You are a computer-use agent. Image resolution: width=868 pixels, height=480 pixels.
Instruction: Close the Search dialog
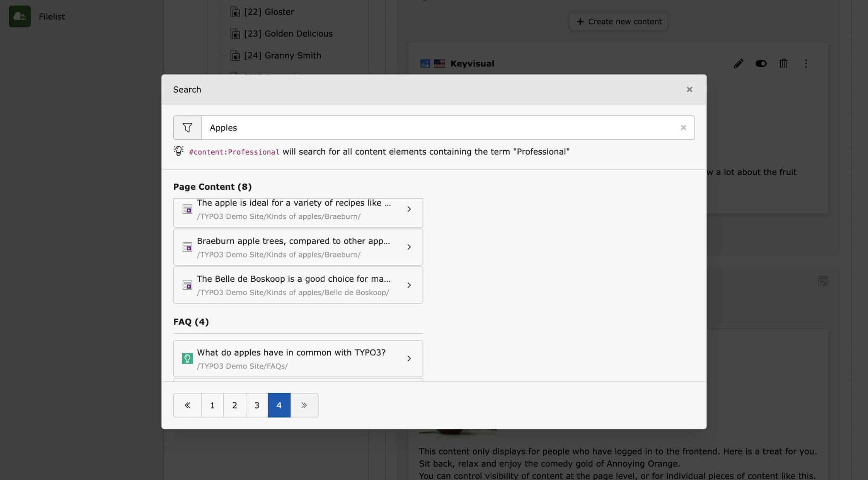click(x=689, y=90)
